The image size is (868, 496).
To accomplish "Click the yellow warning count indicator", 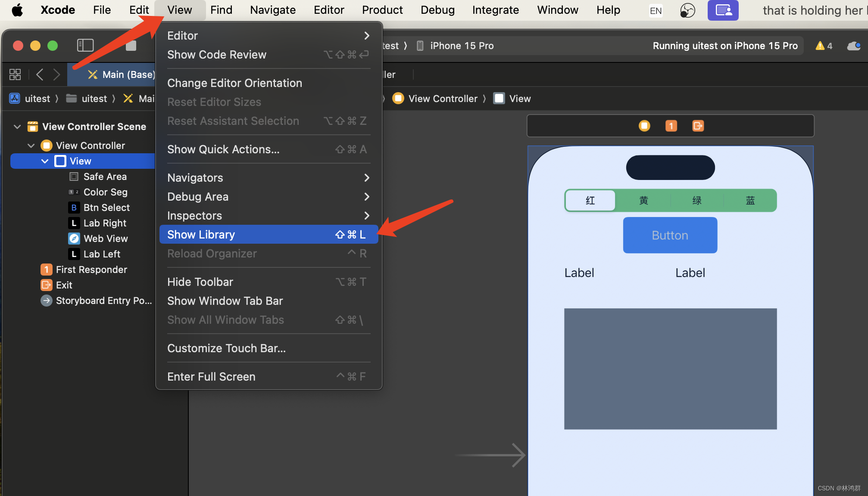I will pos(824,46).
